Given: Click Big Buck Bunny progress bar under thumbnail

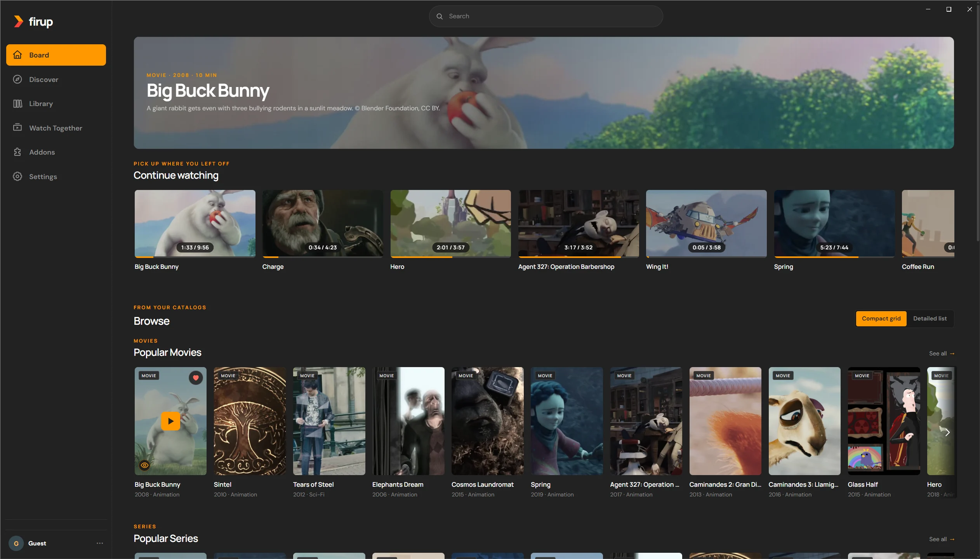Looking at the screenshot, I should pyautogui.click(x=195, y=257).
